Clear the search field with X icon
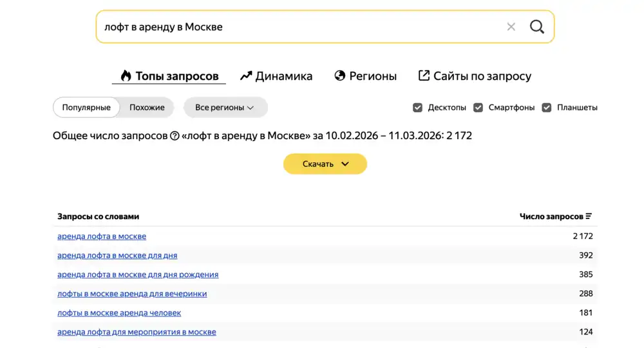 click(511, 27)
